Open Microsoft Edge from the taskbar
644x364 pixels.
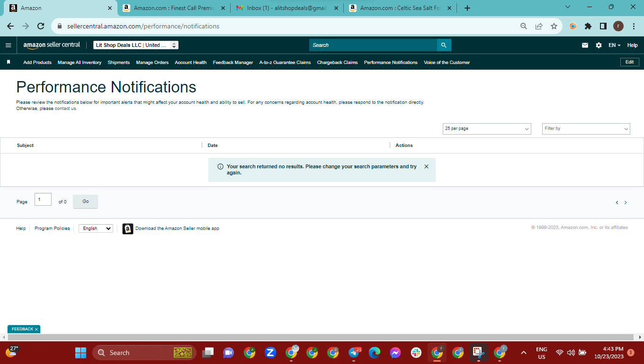tap(375, 353)
